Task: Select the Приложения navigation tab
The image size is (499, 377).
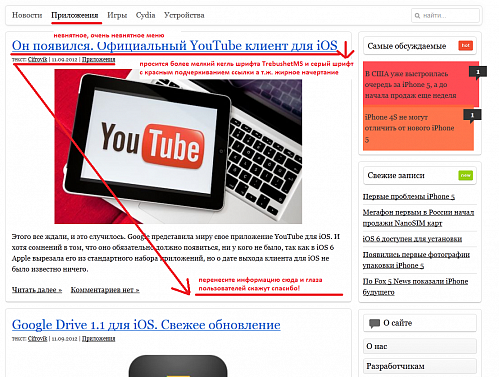Action: (x=75, y=15)
